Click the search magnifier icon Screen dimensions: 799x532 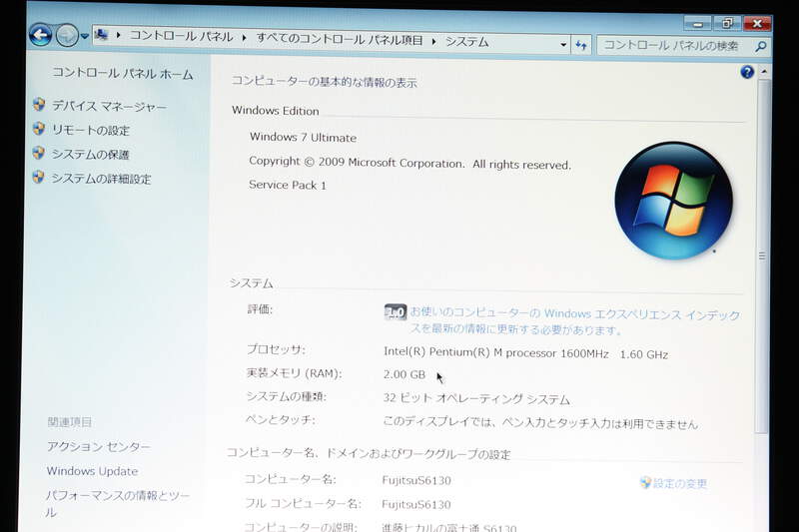tap(761, 47)
